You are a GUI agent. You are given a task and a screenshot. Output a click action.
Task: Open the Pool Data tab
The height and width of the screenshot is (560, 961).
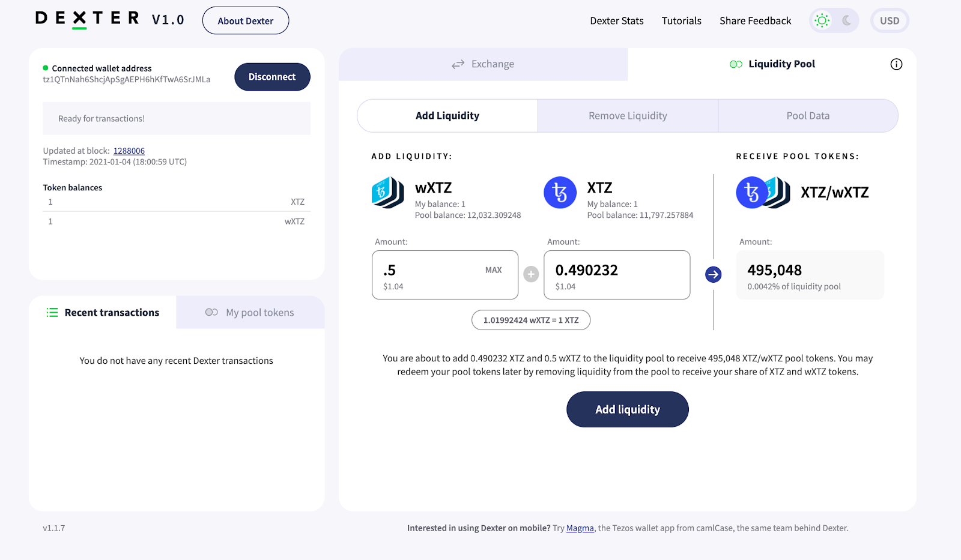click(x=808, y=116)
